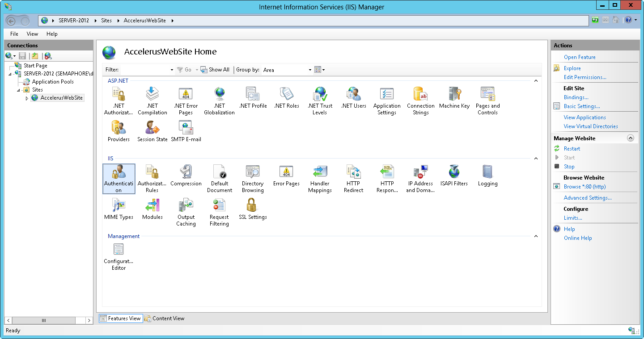Open .NET Globalization settings

click(219, 101)
